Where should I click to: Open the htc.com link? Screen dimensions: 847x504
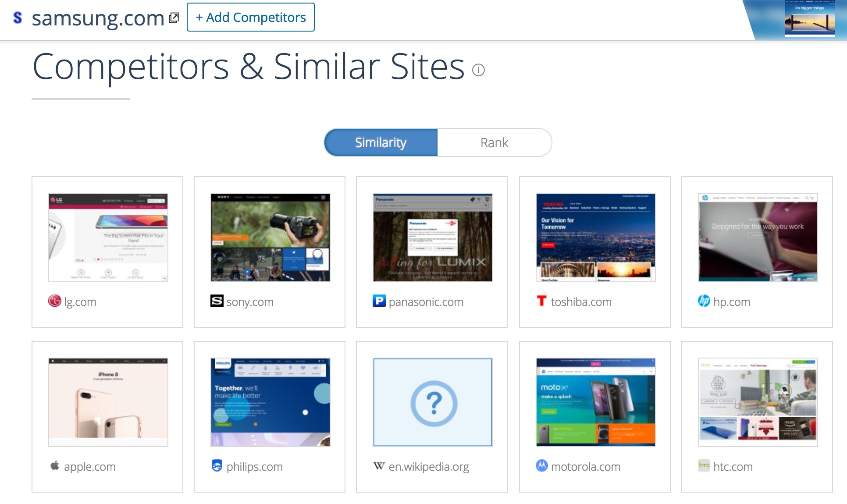(733, 466)
